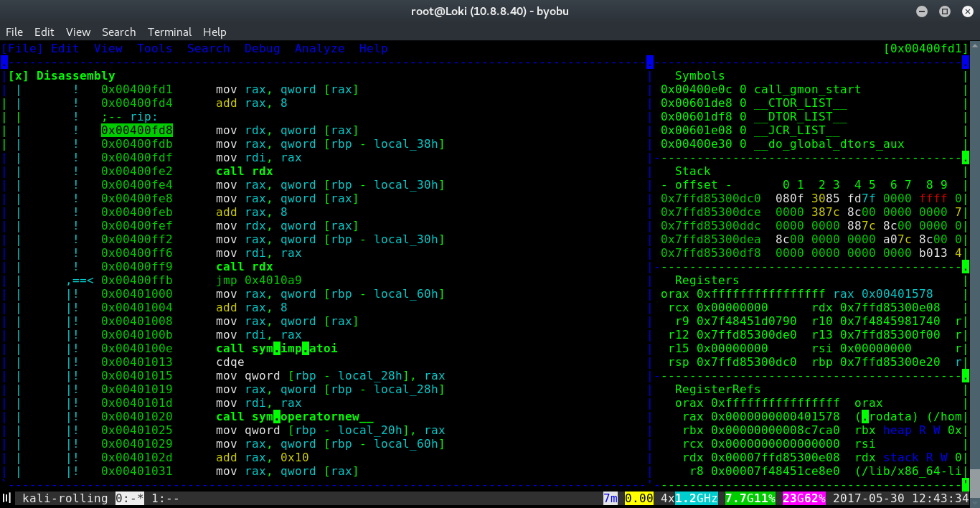Viewport: 980px width, 508px height.
Task: Click byobu kali-rolling status label
Action: (x=65, y=498)
